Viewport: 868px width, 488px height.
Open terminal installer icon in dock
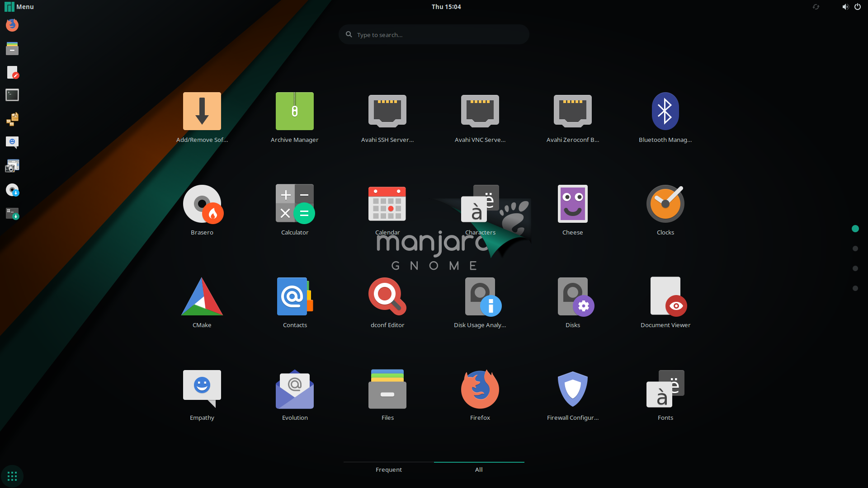12,213
